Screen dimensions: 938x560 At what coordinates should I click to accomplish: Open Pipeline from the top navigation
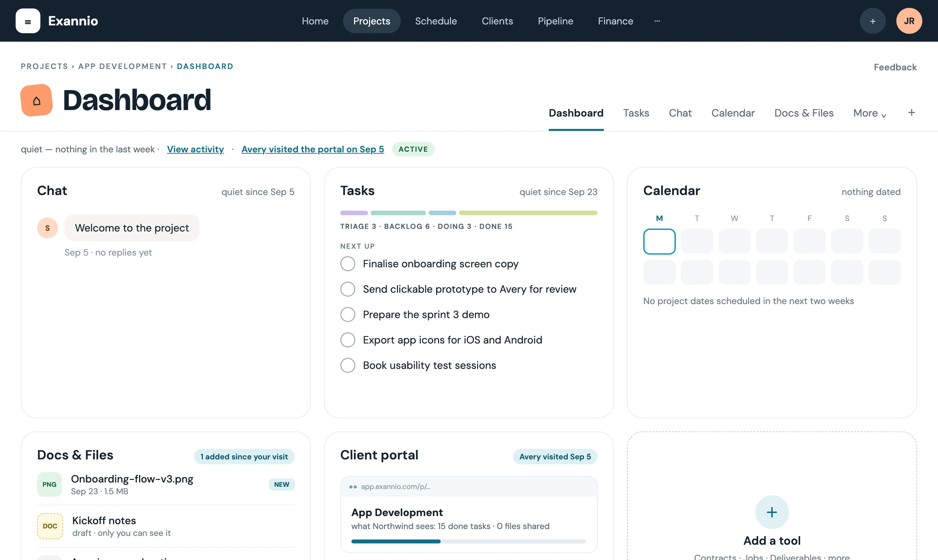(x=555, y=21)
